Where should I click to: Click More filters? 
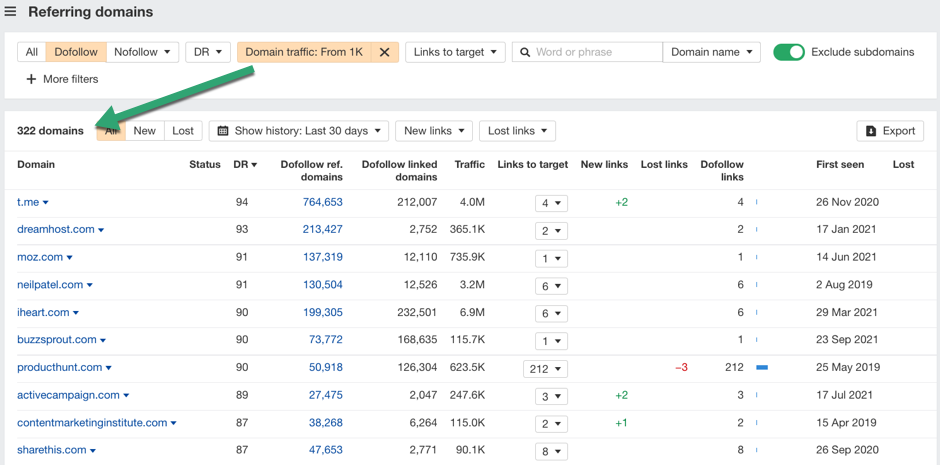[62, 79]
